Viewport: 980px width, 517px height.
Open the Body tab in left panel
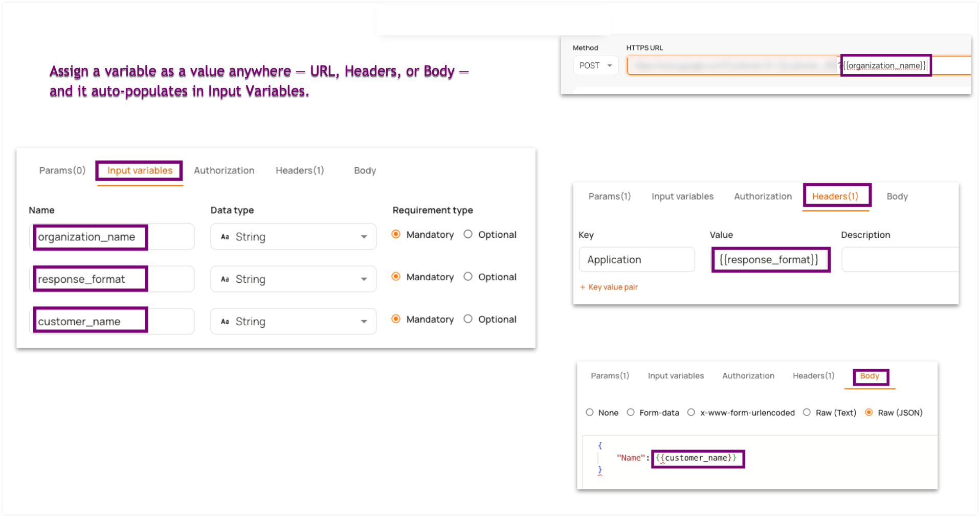click(x=365, y=170)
